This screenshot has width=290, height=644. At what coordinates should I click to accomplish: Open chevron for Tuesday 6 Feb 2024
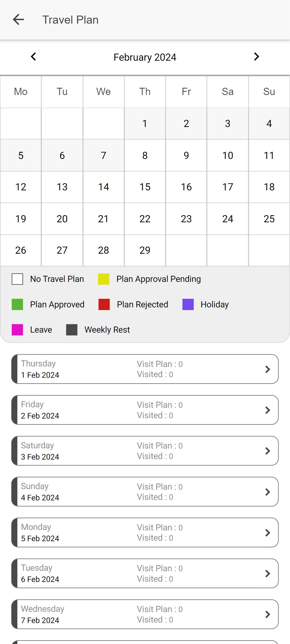(267, 574)
